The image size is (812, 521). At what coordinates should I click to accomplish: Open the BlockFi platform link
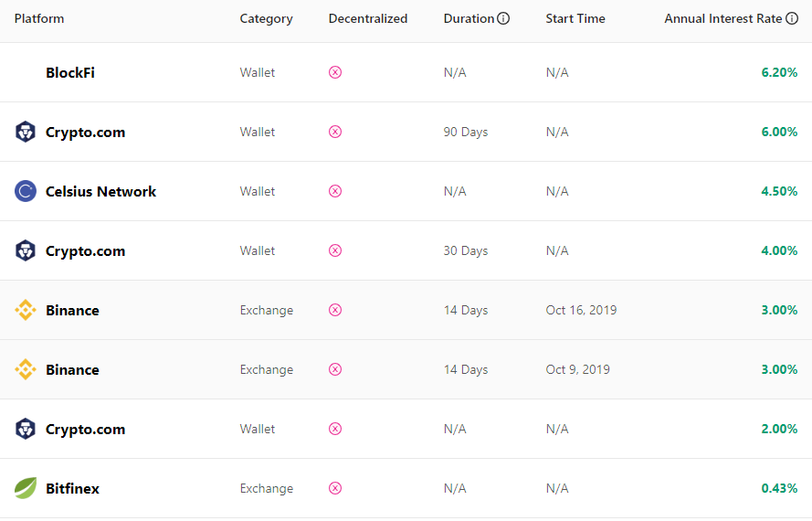click(x=70, y=72)
